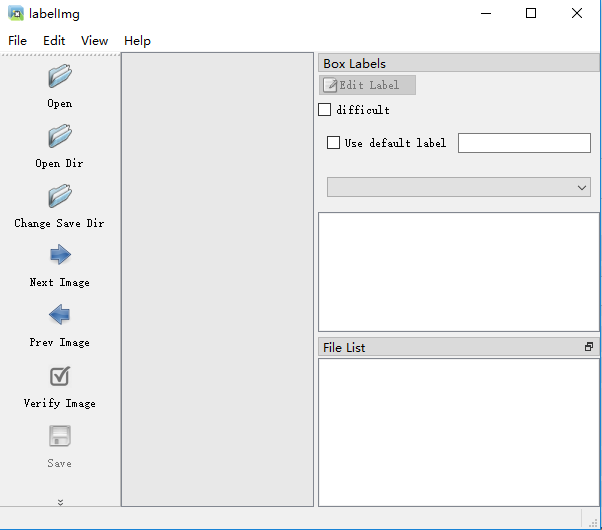
Task: Float the File List panel
Action: (589, 347)
